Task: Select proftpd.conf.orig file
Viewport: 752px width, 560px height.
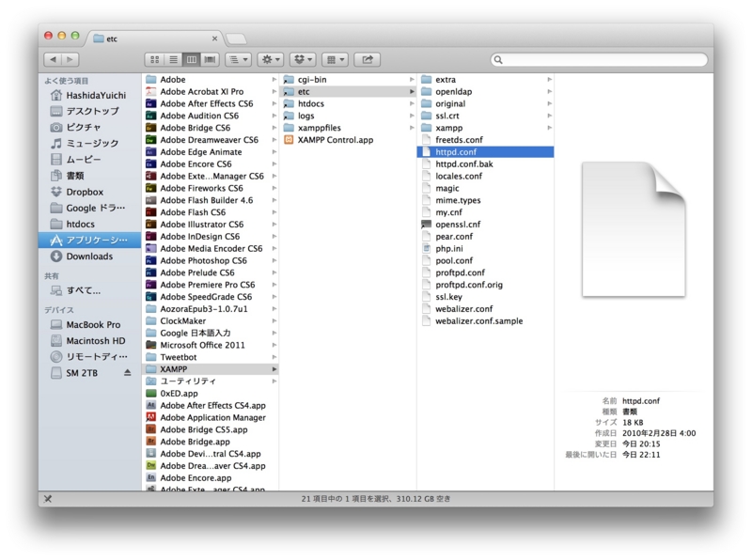Action: coord(486,285)
